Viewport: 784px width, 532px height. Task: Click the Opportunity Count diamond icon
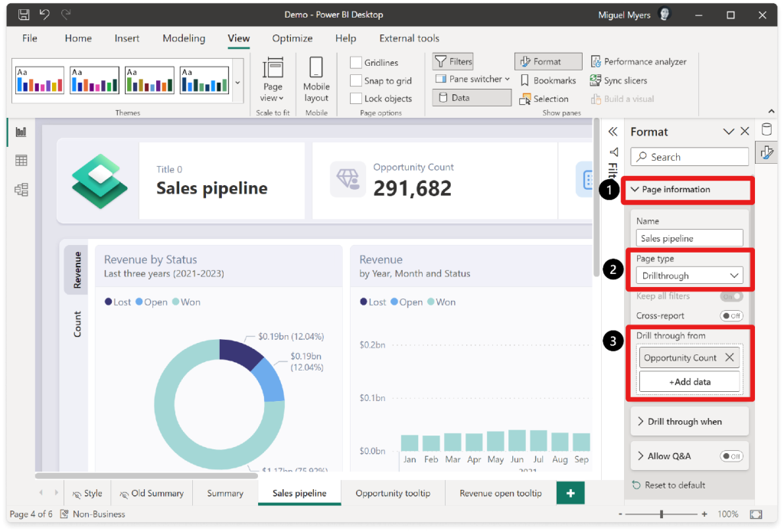tap(348, 179)
